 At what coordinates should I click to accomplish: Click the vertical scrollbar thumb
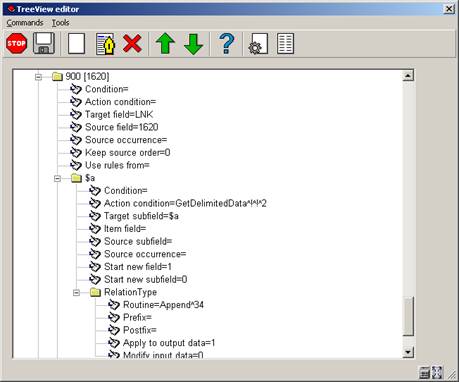408,316
